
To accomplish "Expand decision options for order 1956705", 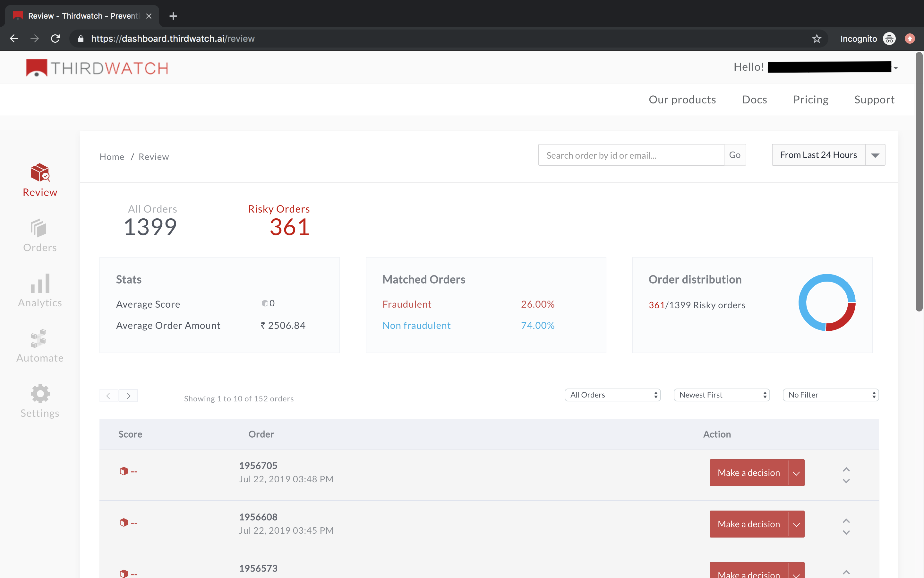I will tap(797, 473).
